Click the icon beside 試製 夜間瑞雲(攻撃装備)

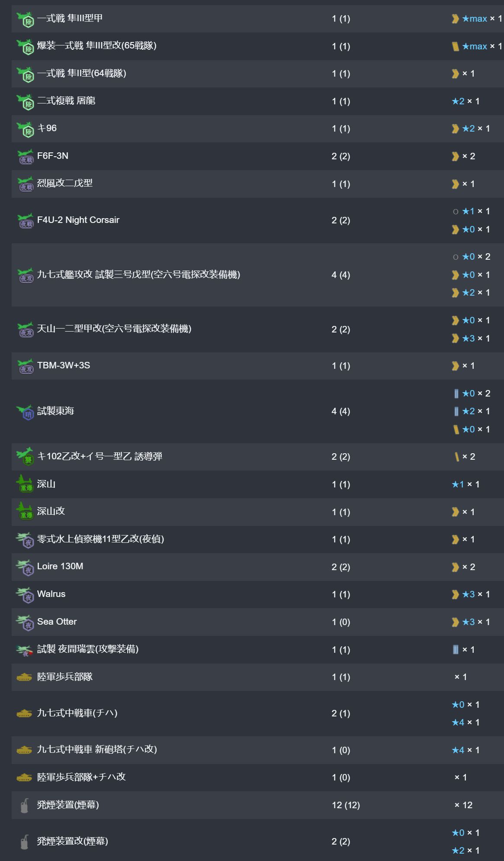click(25, 650)
